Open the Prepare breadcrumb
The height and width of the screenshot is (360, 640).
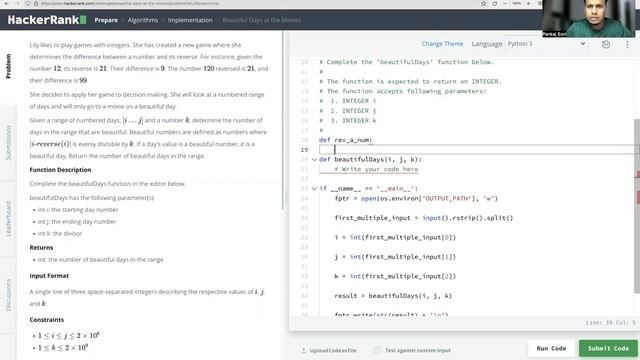[106, 20]
